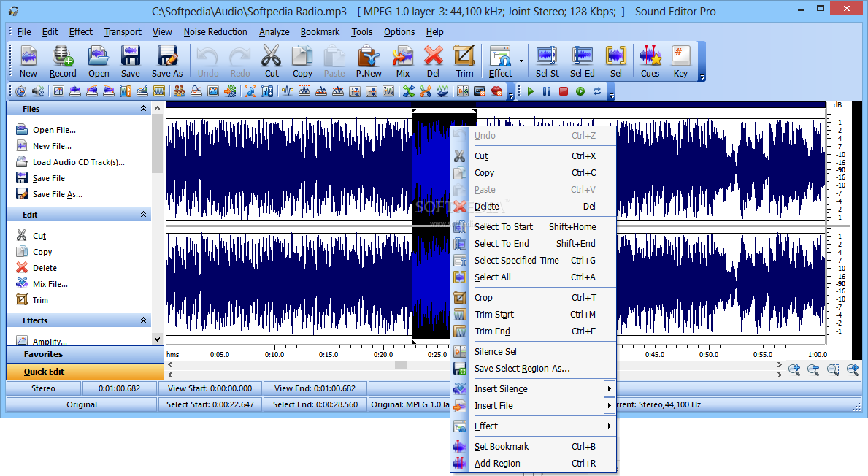
Task: Click Save File As link
Action: pos(58,194)
